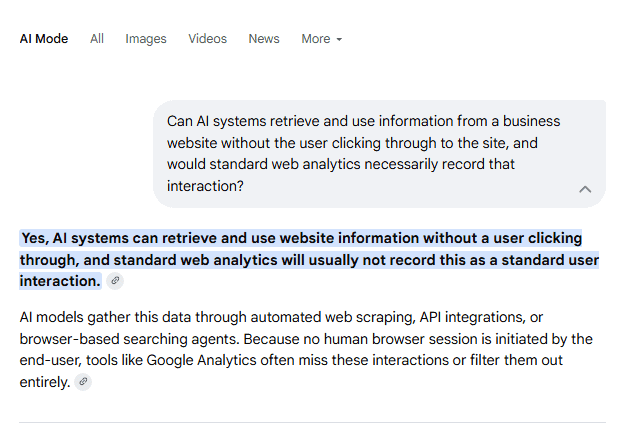Click the paragraph starting "AI models gather"

pos(306,350)
